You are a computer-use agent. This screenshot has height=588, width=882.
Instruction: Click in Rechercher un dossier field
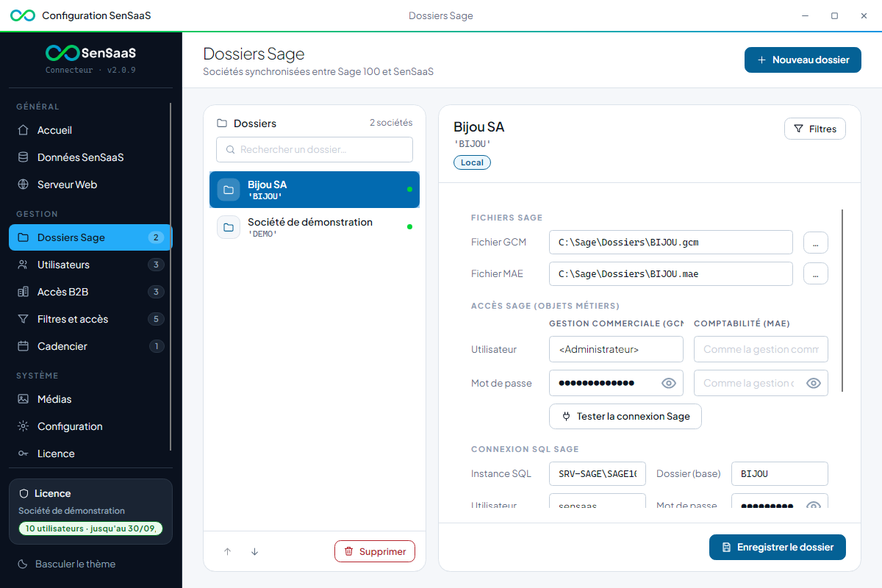click(x=315, y=149)
